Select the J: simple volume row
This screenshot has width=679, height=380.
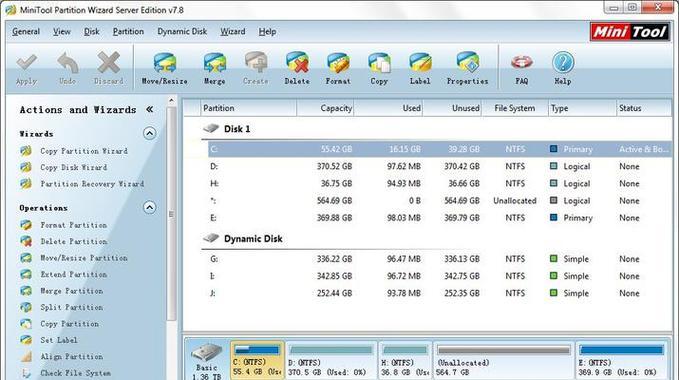[439, 293]
